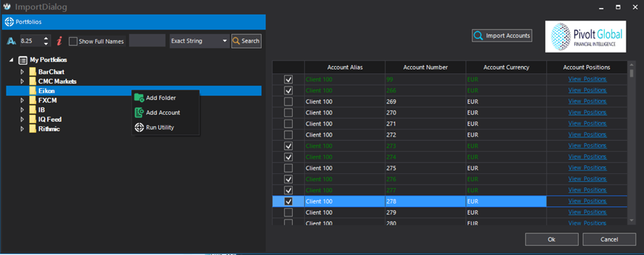Increase font size with up arrow

[x=46, y=39]
